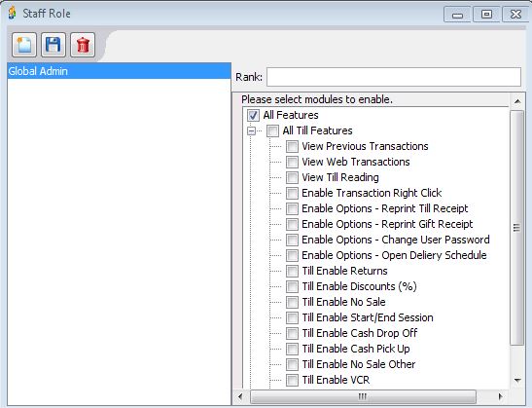Maximize the Staff Role window
This screenshot has width=532, height=408.
(x=486, y=15)
